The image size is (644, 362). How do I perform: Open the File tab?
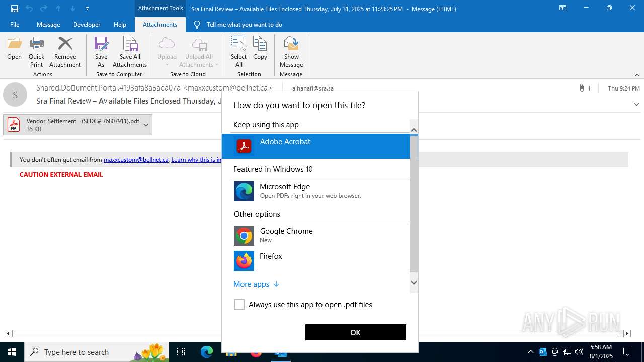coord(15,24)
